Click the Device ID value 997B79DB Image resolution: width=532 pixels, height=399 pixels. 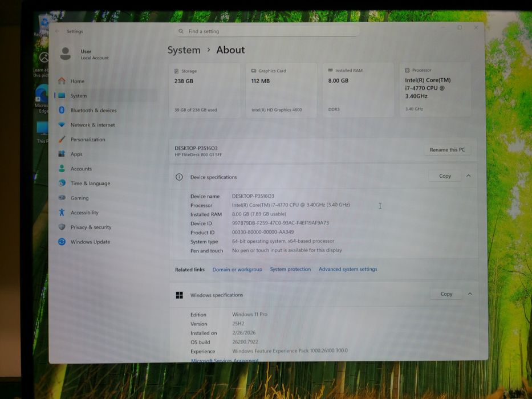pyautogui.click(x=280, y=223)
